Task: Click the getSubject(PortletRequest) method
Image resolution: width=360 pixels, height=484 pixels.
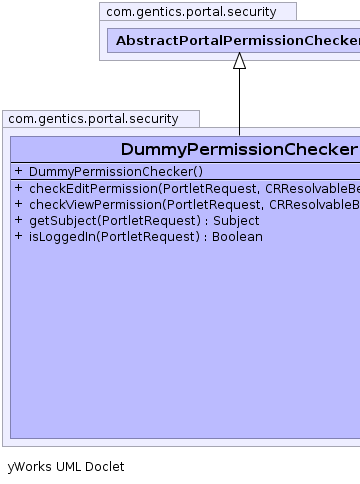Action: point(115,221)
